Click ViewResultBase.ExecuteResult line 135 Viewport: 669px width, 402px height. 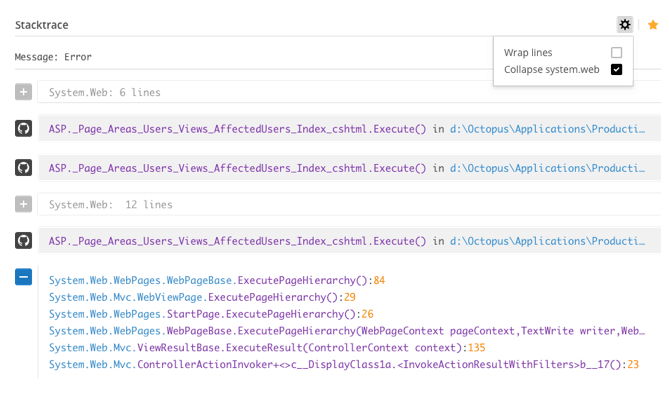pyautogui.click(x=267, y=348)
